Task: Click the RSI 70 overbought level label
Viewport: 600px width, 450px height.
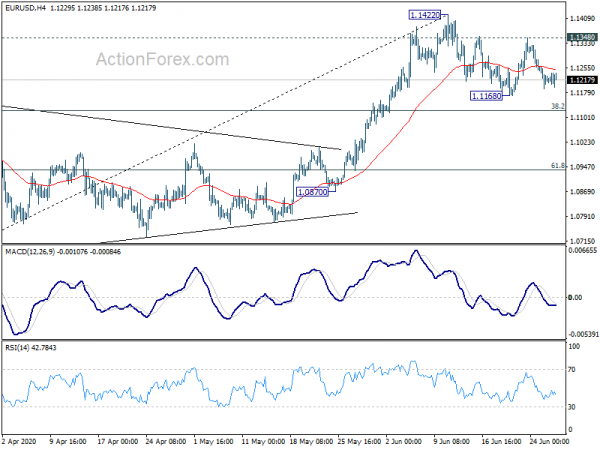Action: pyautogui.click(x=572, y=370)
